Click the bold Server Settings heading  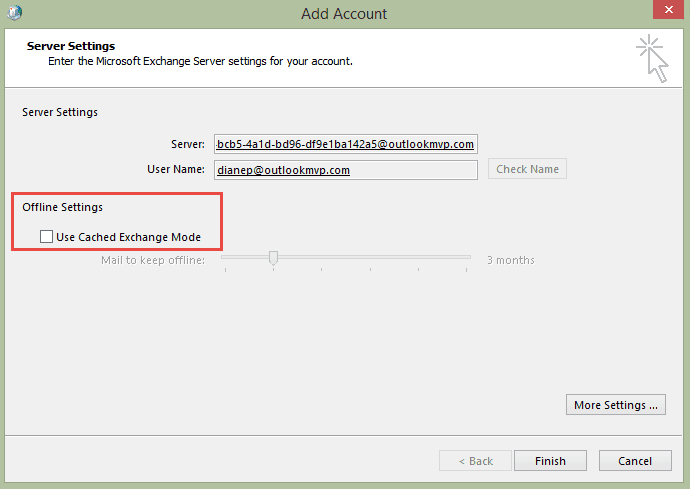(71, 46)
